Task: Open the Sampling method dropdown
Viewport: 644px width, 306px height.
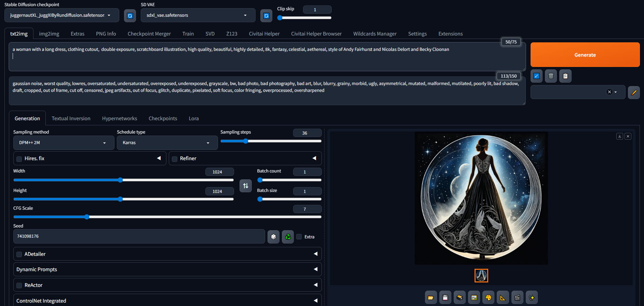Action: point(64,143)
